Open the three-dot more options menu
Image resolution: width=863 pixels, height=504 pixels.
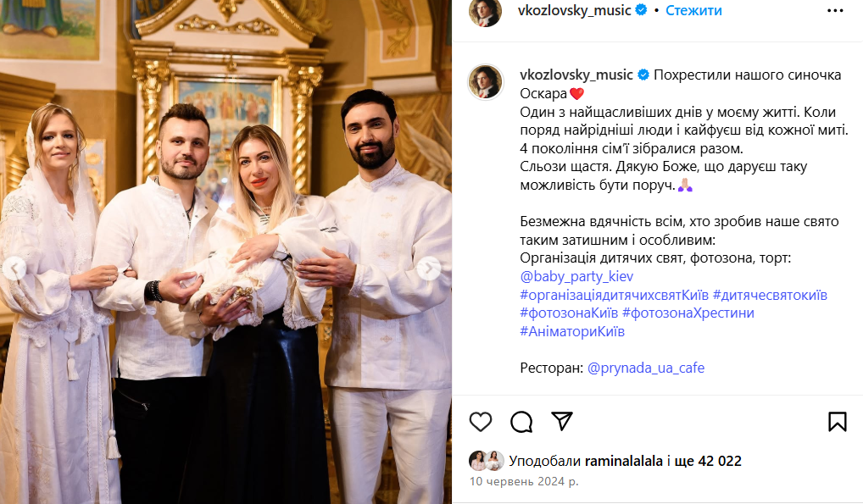[835, 10]
